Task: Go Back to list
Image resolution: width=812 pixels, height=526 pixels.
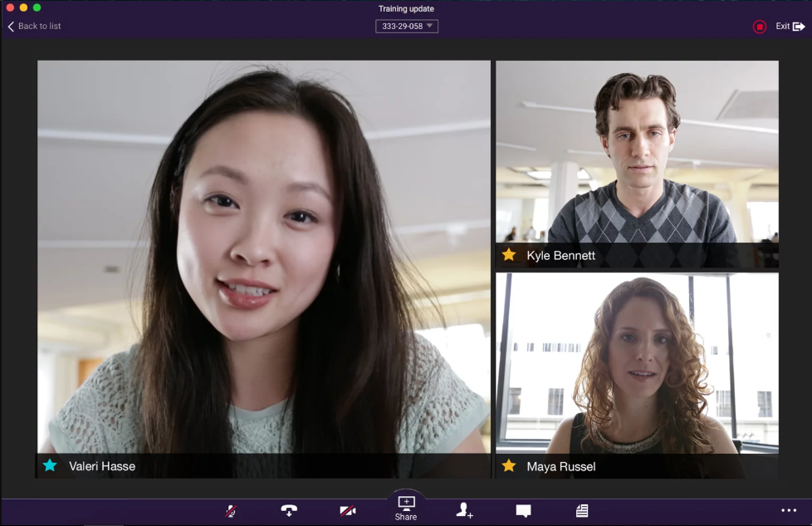Action: coord(35,27)
